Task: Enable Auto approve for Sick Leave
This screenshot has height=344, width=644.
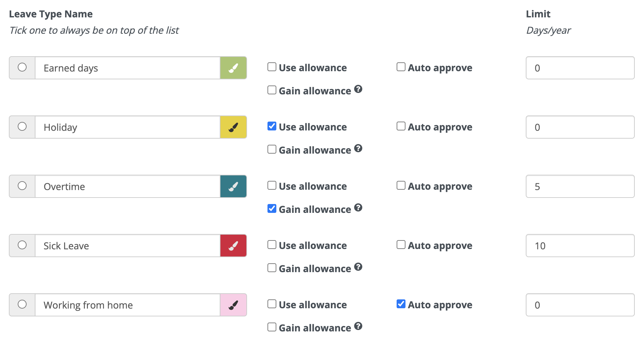Action: [x=401, y=245]
